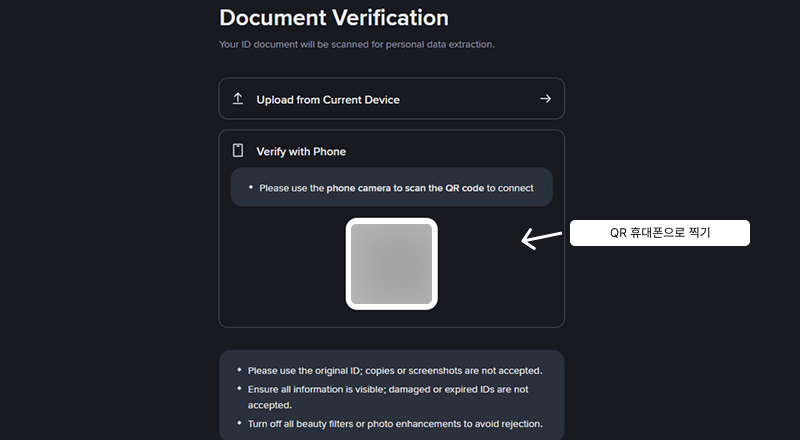Click the bullet before 'Ensure all information'

[238, 388]
